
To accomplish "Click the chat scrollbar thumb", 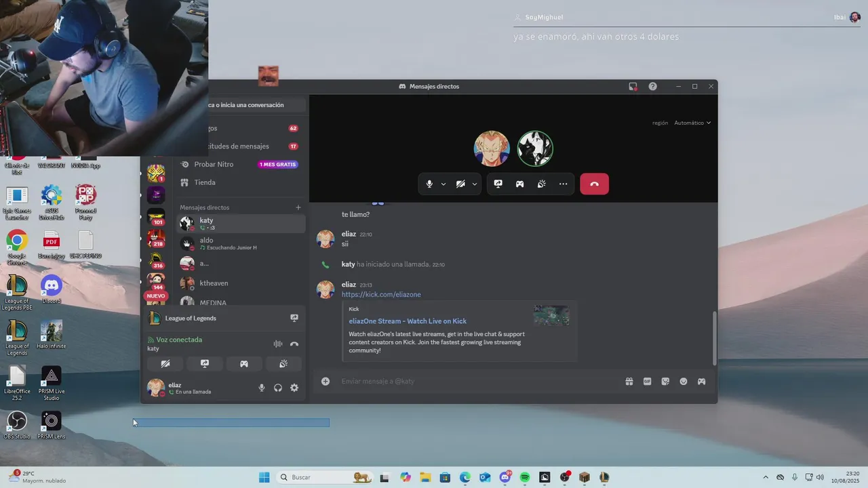I will (x=713, y=338).
